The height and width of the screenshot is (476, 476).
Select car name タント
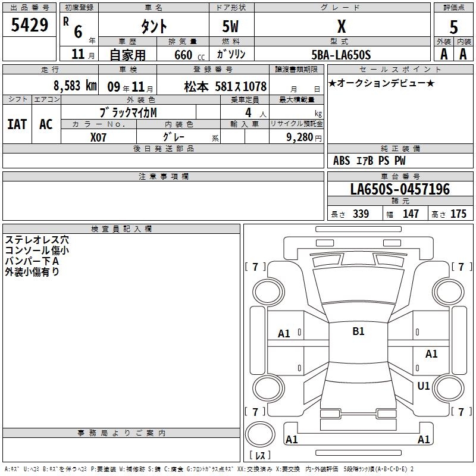[154, 26]
